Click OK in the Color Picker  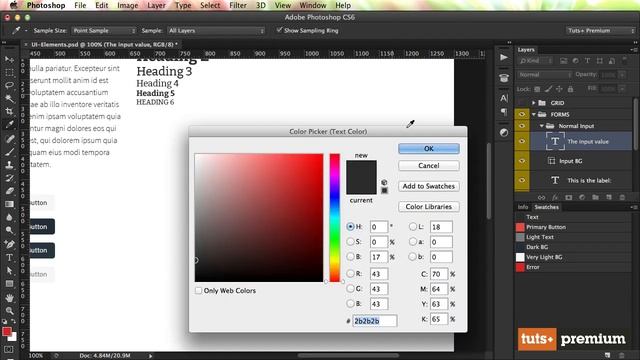(x=429, y=149)
